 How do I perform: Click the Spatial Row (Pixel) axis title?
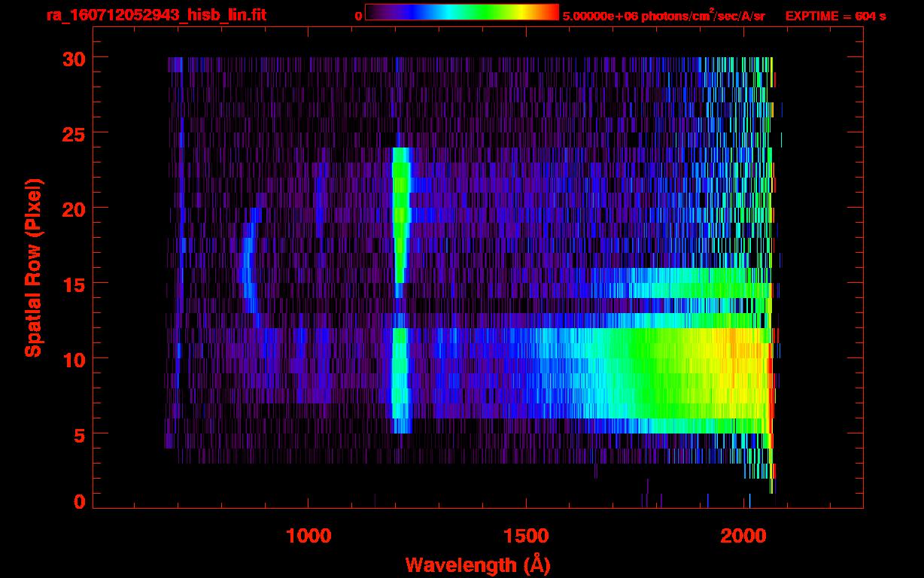[x=33, y=267]
